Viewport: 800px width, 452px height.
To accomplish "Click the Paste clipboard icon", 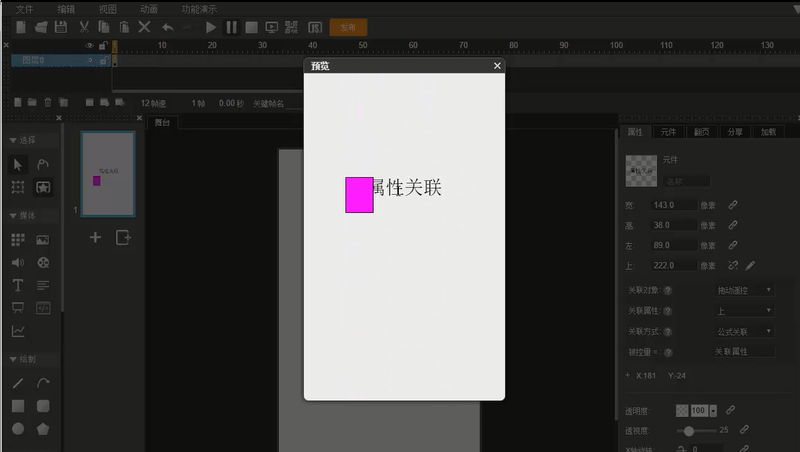I will pyautogui.click(x=124, y=27).
